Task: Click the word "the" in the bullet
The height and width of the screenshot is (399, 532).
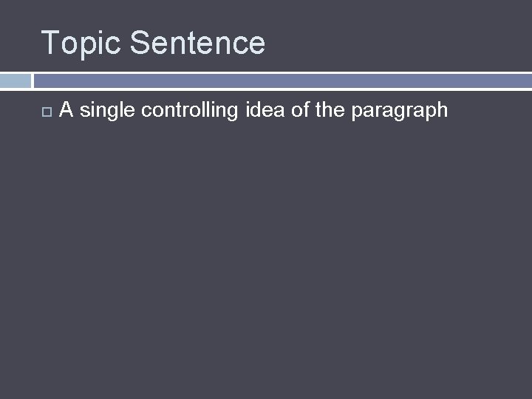Action: tap(330, 110)
